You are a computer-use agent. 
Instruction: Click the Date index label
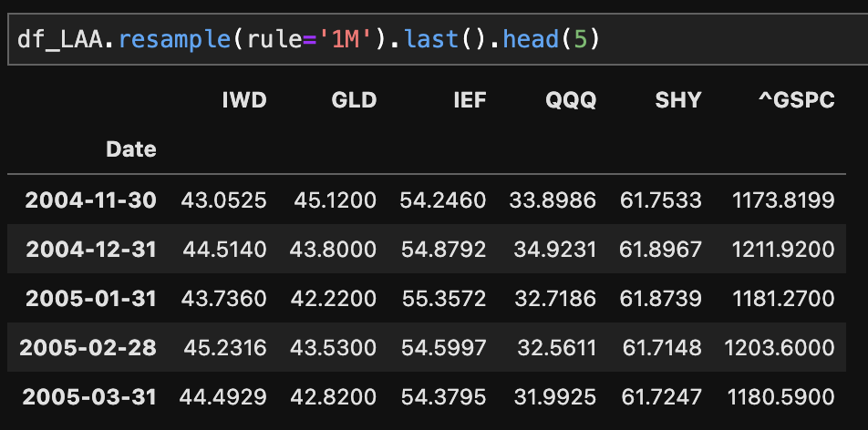click(x=131, y=149)
